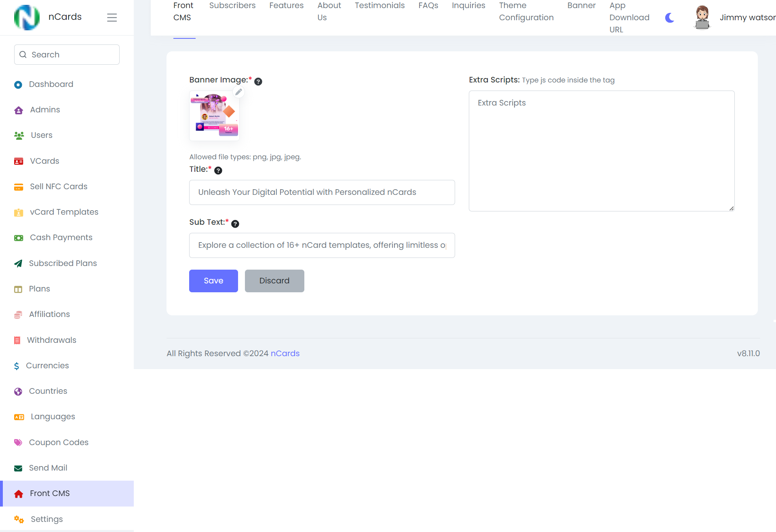The height and width of the screenshot is (532, 776).
Task: Click inside the Title input field
Action: point(322,192)
